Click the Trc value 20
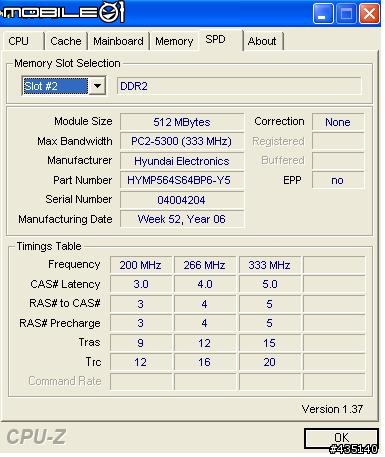 click(269, 362)
